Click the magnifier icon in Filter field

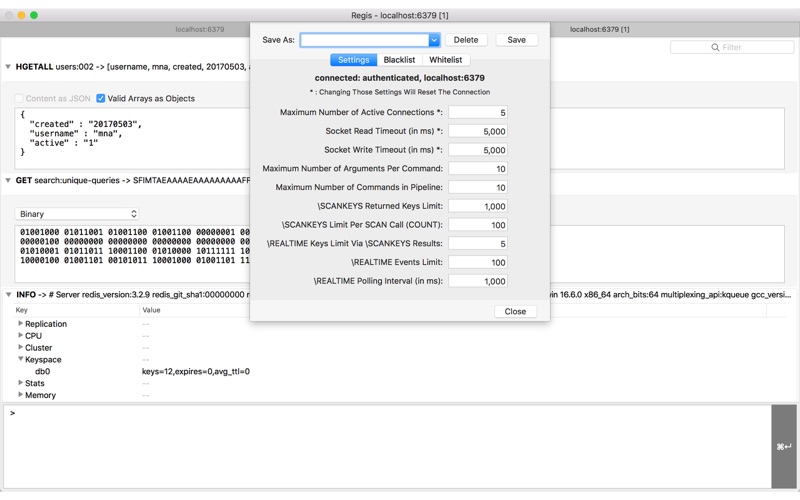pyautogui.click(x=715, y=47)
